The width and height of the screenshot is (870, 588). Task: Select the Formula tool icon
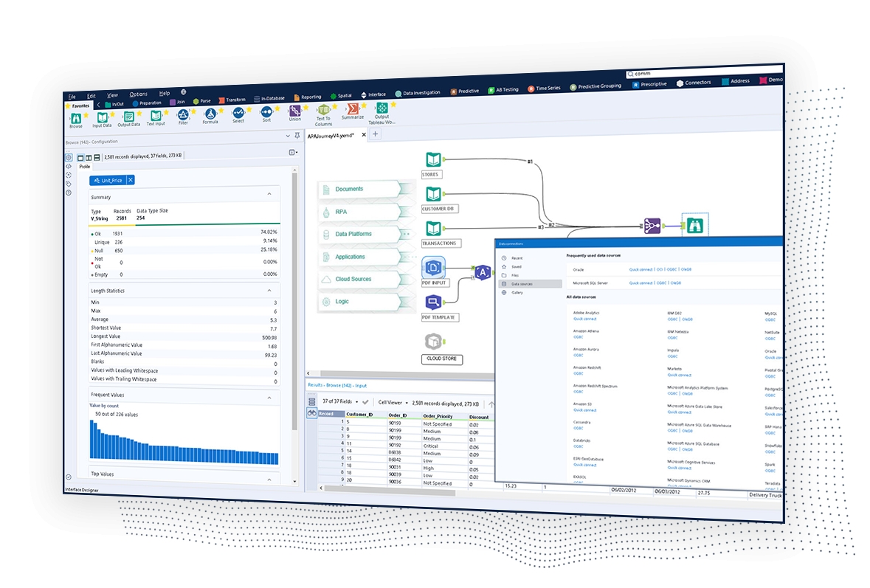[210, 114]
